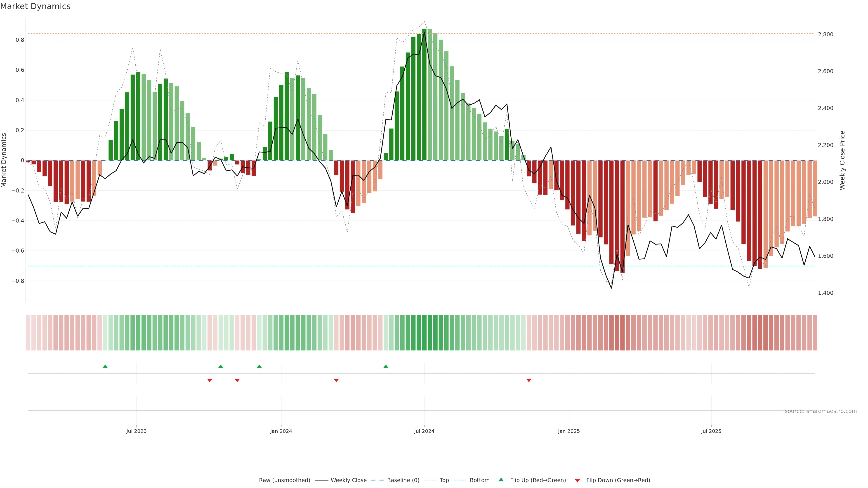
Task: Toggle the Baseline (0) legend entry
Action: click(403, 480)
